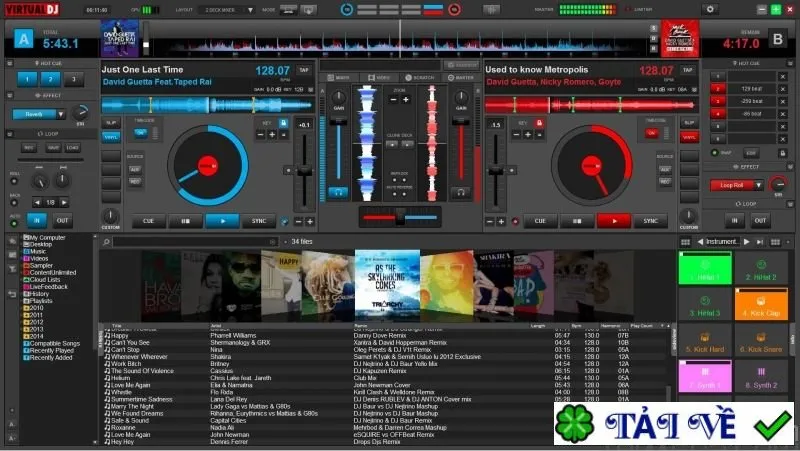Image resolution: width=800 pixels, height=451 pixels.
Task: Start playback on deck B
Action: (x=614, y=221)
